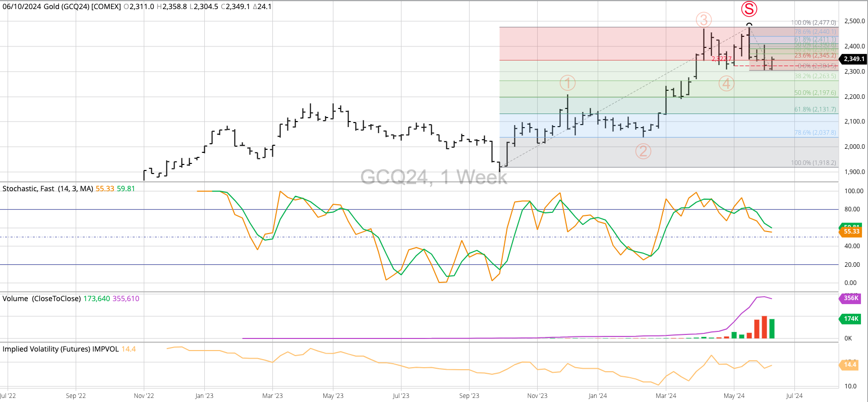
Task: Click the red 2,322.7 price line label
Action: 721,59
